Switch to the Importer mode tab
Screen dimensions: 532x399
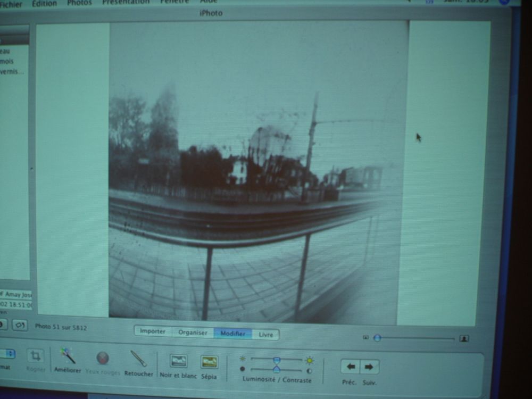click(152, 331)
